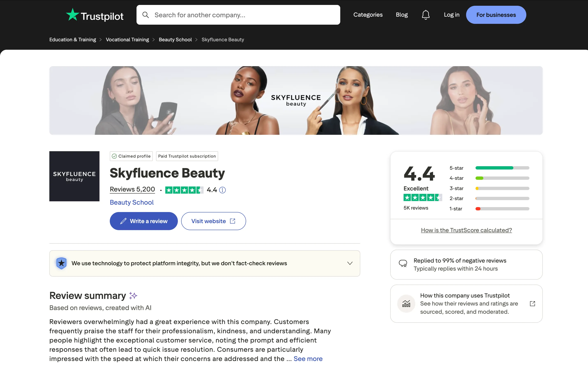This screenshot has width=588, height=369.
Task: Click the For businesses button
Action: coord(496,15)
